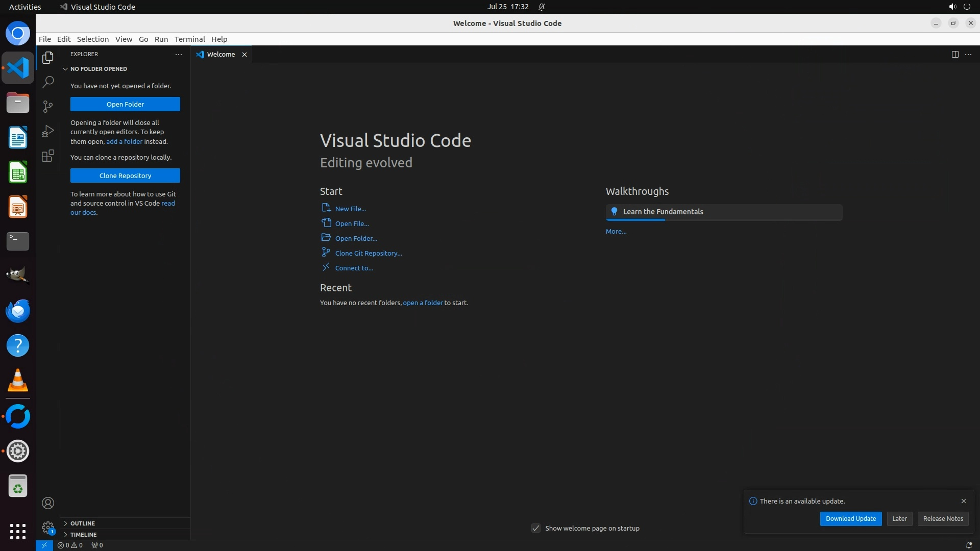
Task: Open the Terminal menu
Action: click(x=189, y=39)
